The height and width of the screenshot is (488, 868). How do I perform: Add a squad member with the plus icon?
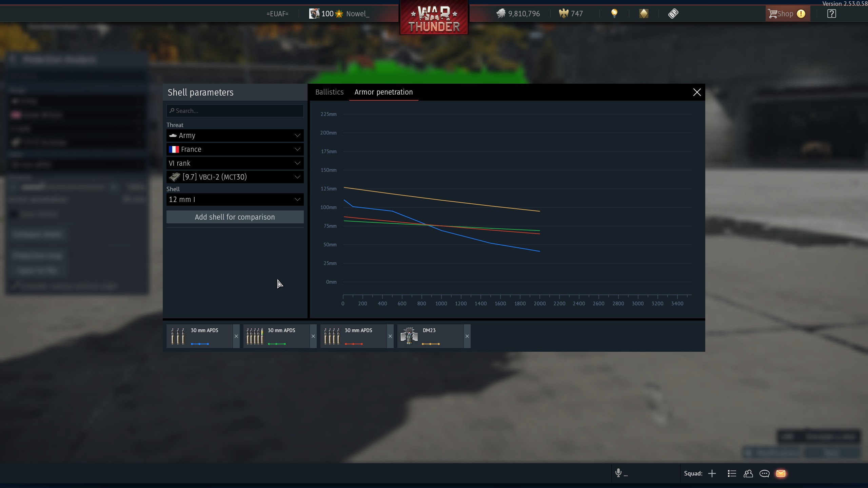(x=712, y=473)
